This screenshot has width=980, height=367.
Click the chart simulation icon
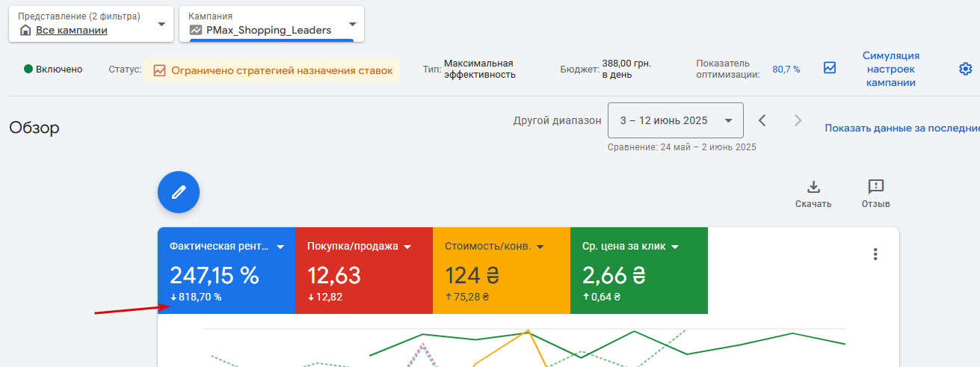(830, 68)
